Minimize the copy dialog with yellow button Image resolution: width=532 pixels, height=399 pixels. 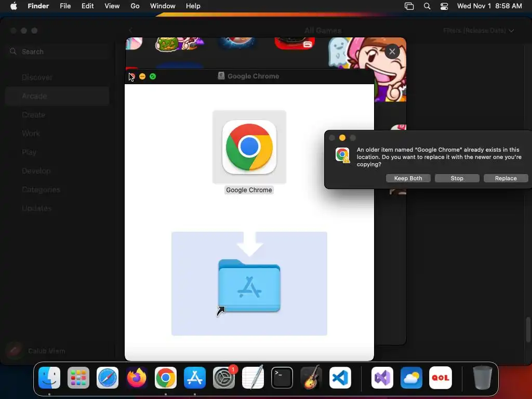[342, 138]
